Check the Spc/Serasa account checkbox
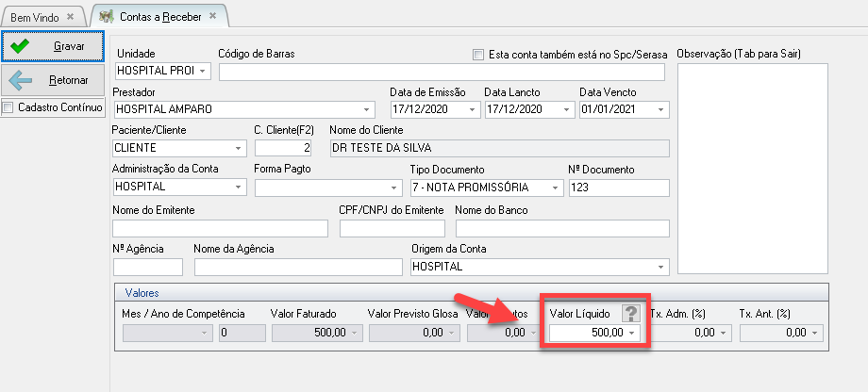Screen dimensions: 868x392 [x=478, y=54]
